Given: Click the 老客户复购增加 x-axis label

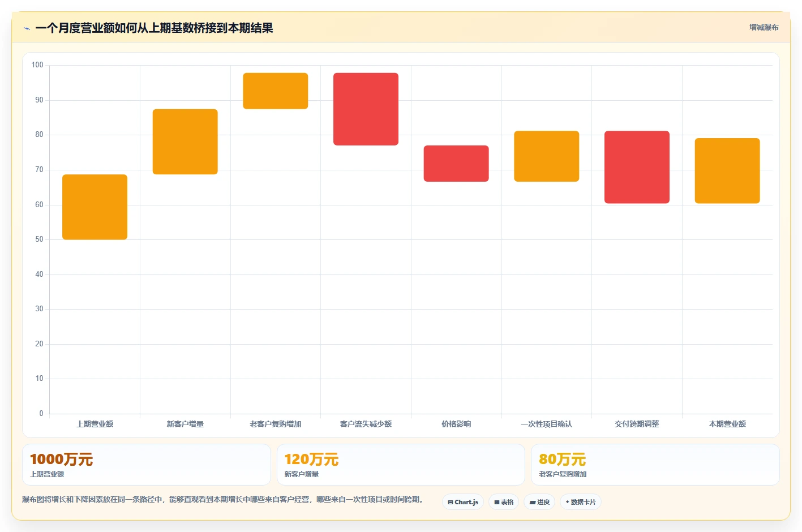Looking at the screenshot, I should (x=276, y=424).
